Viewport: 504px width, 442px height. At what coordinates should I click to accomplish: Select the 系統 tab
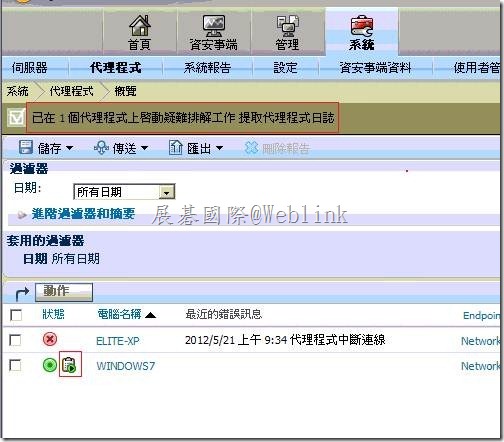(362, 33)
